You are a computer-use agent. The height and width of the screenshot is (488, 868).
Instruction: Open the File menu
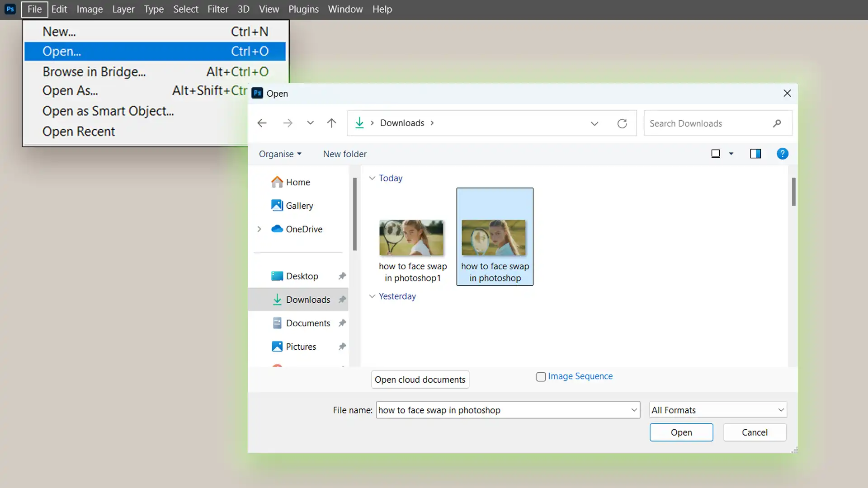point(34,9)
